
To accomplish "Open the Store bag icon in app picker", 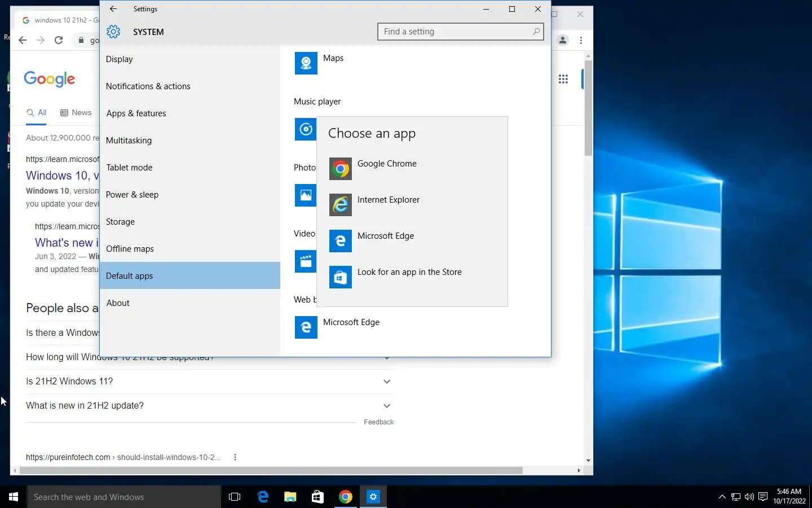I will click(341, 277).
